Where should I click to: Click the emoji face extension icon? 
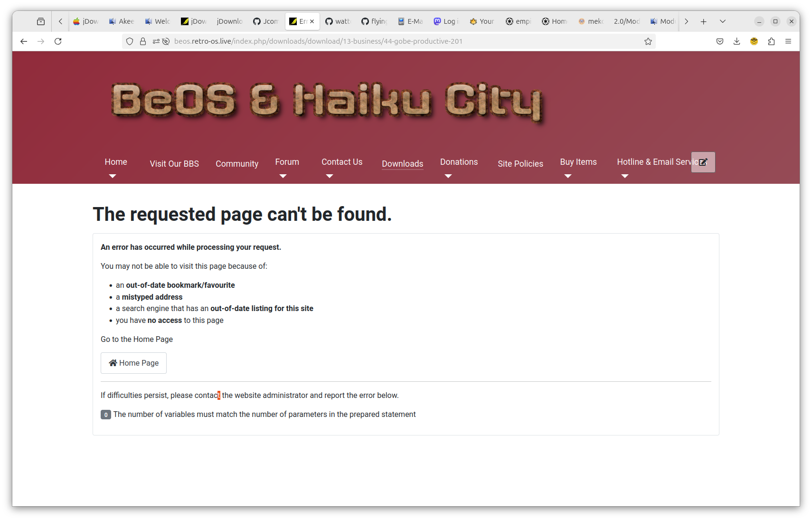pos(754,41)
